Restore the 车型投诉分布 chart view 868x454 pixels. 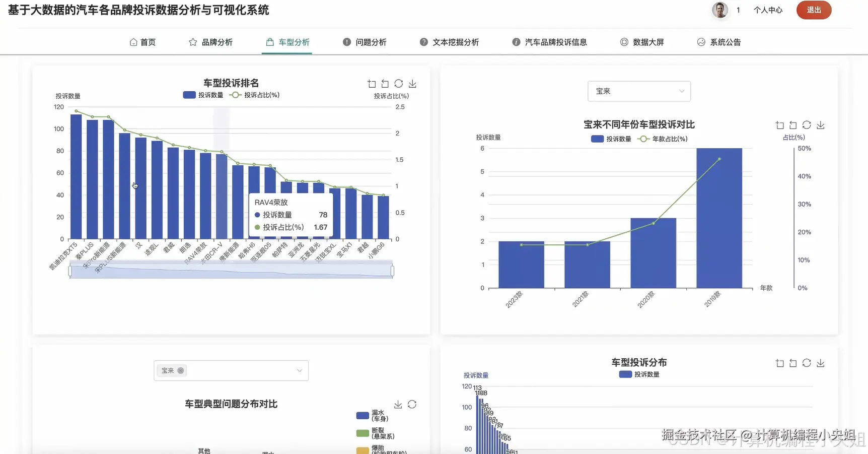point(793,362)
